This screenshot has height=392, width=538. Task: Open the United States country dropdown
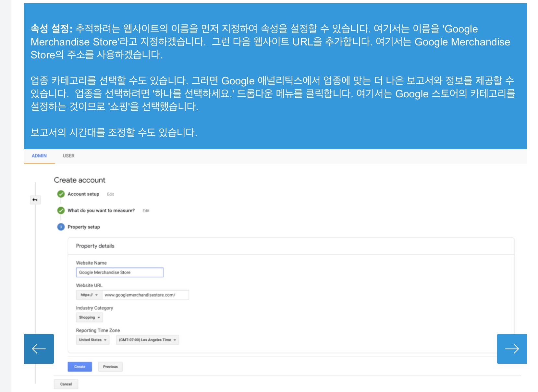(93, 340)
